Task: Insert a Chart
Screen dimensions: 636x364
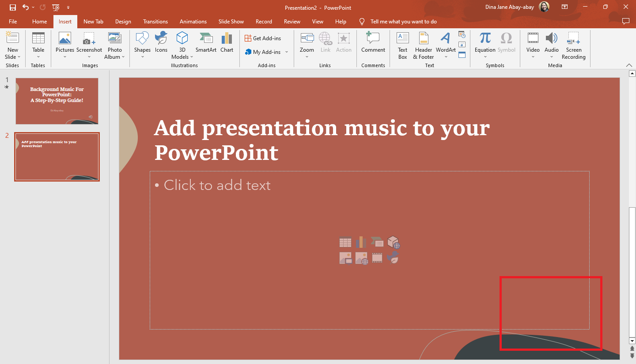Action: [x=227, y=42]
